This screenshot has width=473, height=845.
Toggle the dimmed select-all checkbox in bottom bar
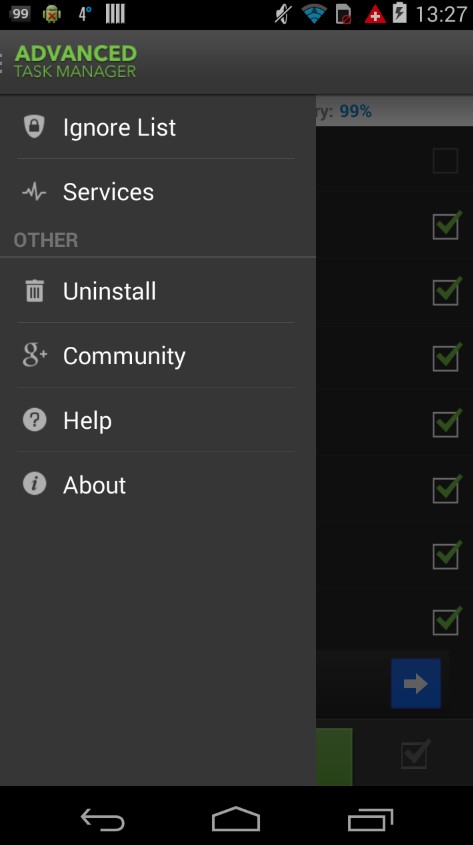[x=416, y=753]
